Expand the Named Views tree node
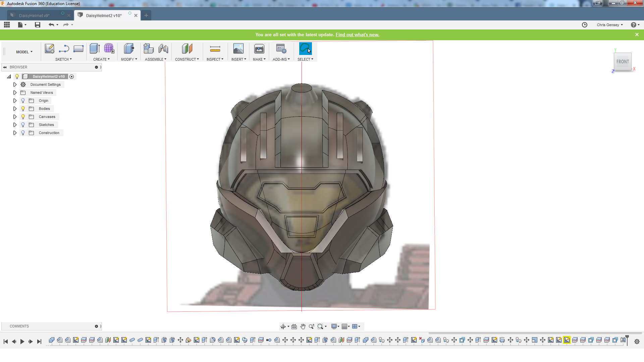This screenshot has height=362, width=644. pyautogui.click(x=15, y=93)
